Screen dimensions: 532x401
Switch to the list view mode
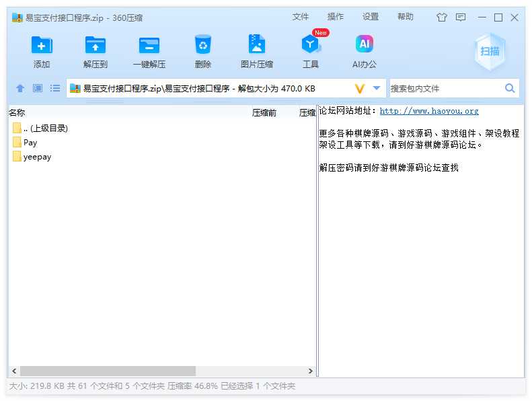(55, 88)
